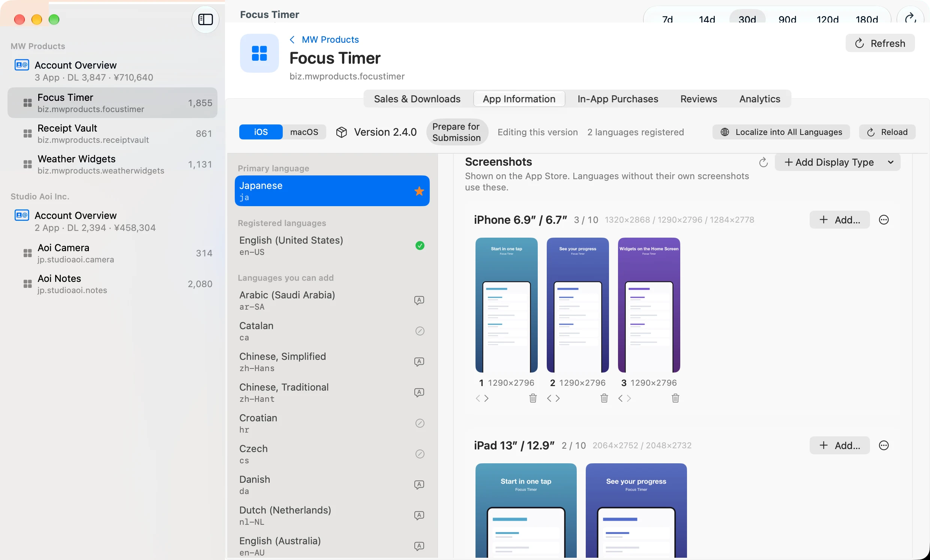Select Studio Aoi Inc. Account Overview

pos(112,221)
